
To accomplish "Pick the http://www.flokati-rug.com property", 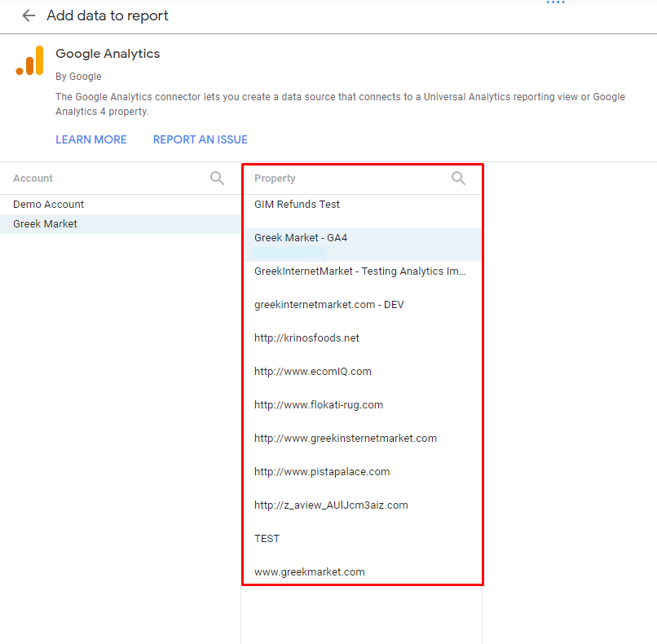I will [x=319, y=405].
